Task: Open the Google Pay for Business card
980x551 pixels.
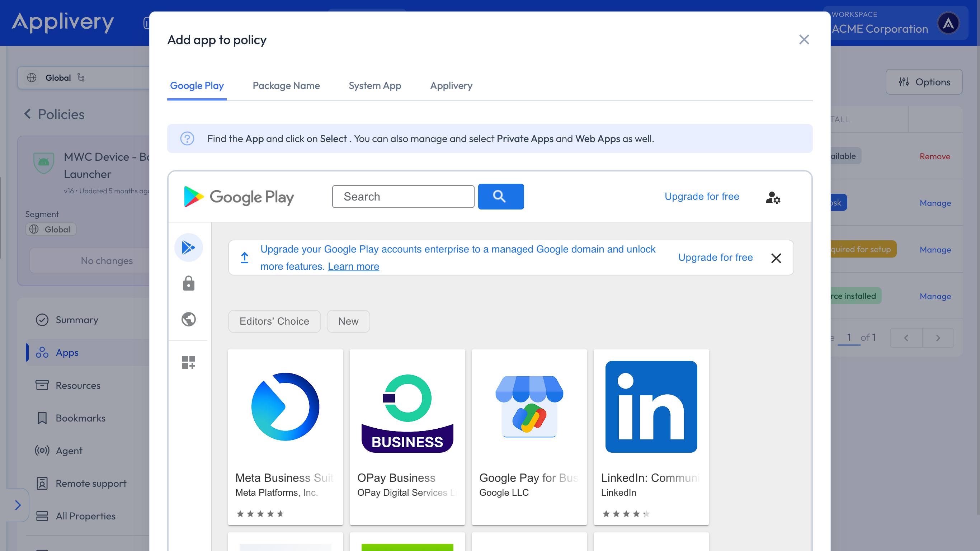Action: coord(529,437)
